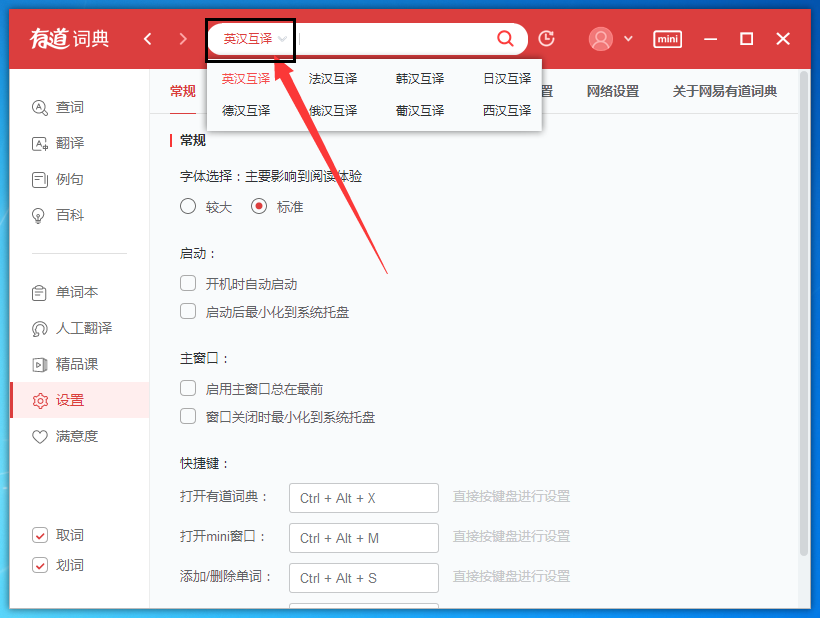Switch to the 网络设置 tab
820x618 pixels.
coord(613,91)
